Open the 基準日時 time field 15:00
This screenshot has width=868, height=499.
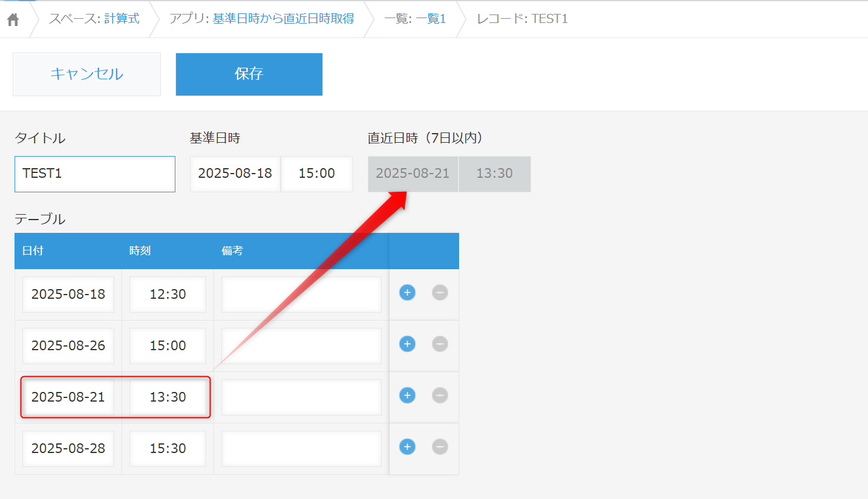pos(317,174)
